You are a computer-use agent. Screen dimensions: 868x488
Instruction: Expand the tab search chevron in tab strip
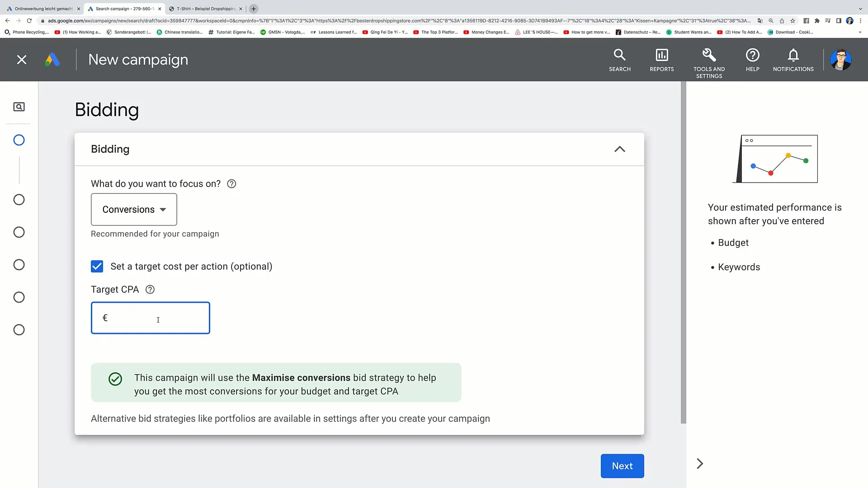click(x=860, y=9)
